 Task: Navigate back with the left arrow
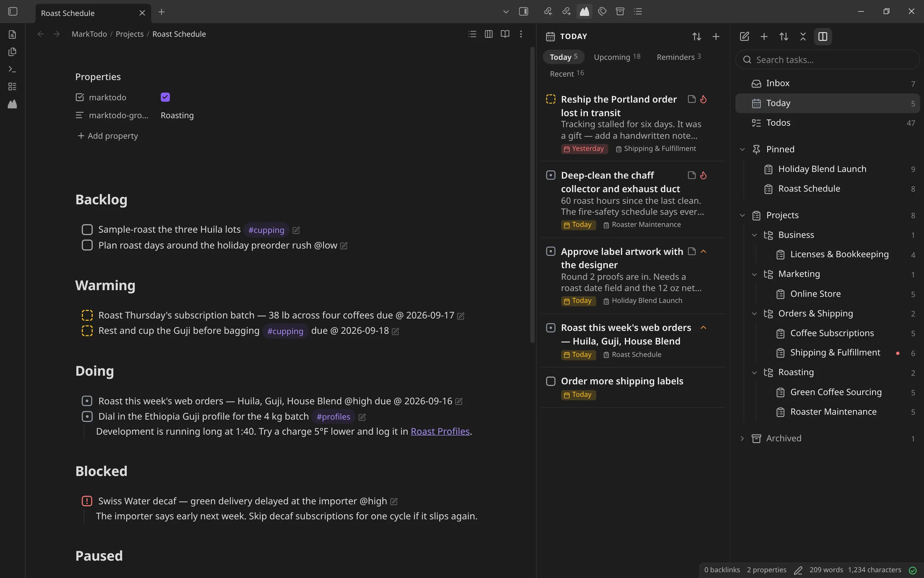pyautogui.click(x=40, y=34)
